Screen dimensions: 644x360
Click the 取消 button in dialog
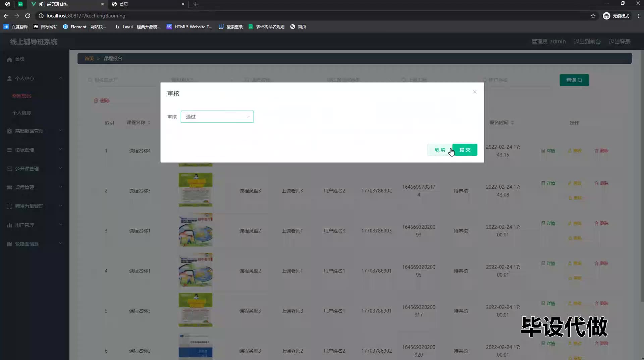click(440, 150)
